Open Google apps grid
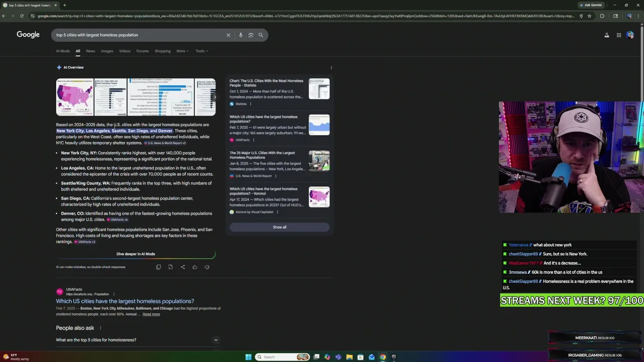644x362 pixels. click(619, 35)
